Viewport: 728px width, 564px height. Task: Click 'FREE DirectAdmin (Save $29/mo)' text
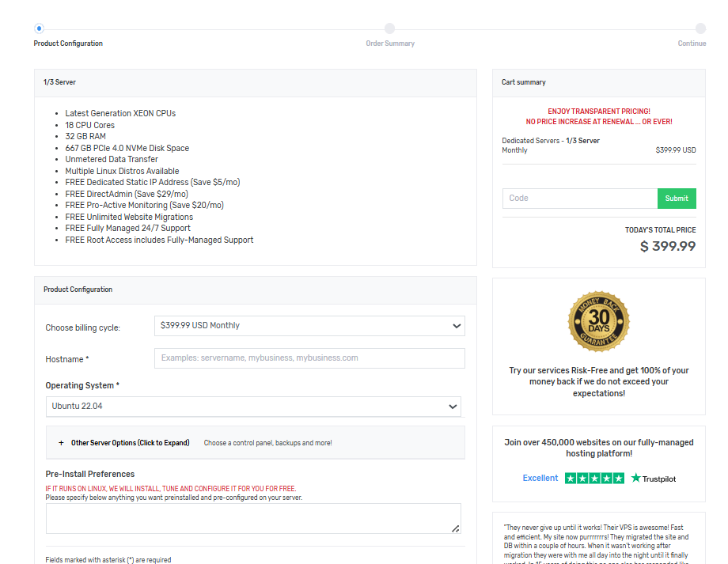click(x=127, y=194)
